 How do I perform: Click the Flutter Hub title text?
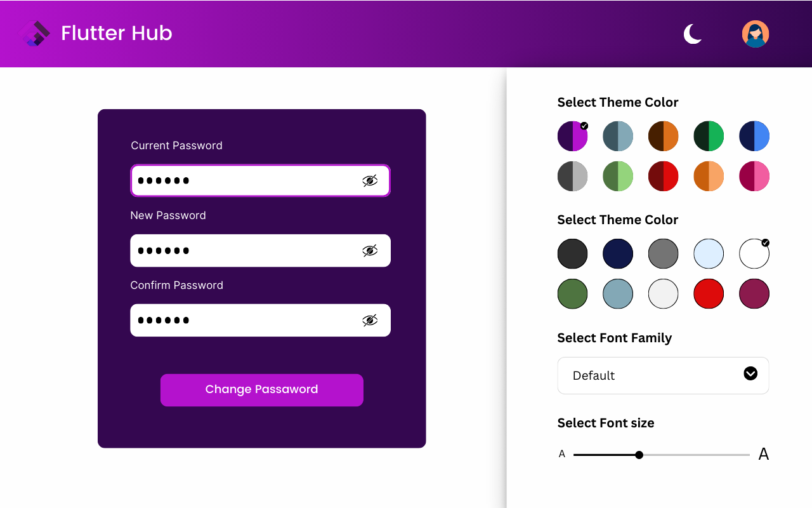coord(117,33)
